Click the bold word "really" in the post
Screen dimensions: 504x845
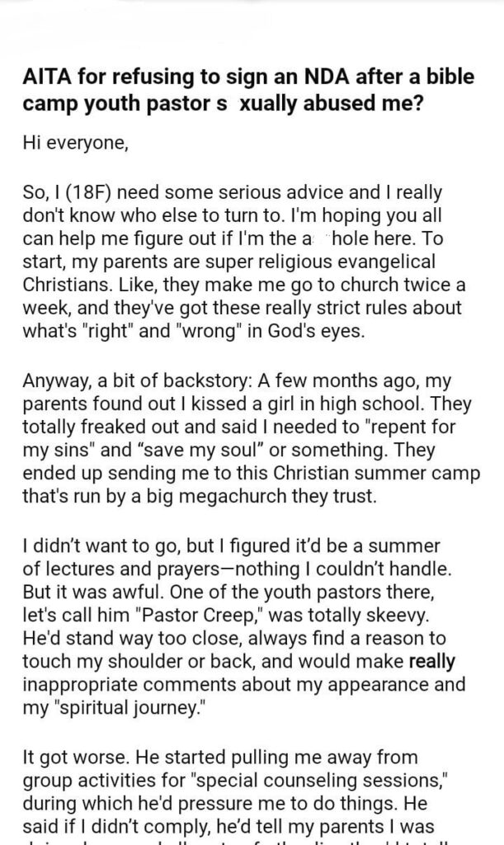pyautogui.click(x=431, y=661)
